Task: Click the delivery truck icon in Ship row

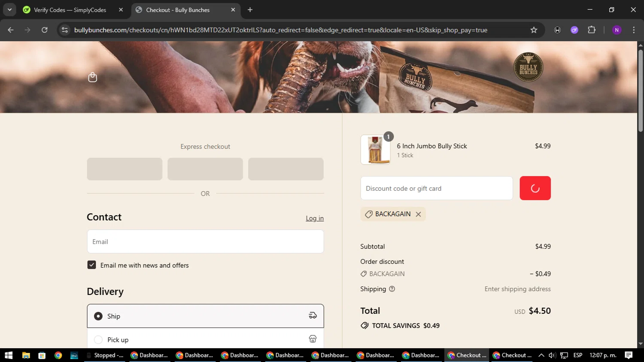Action: [x=313, y=316]
